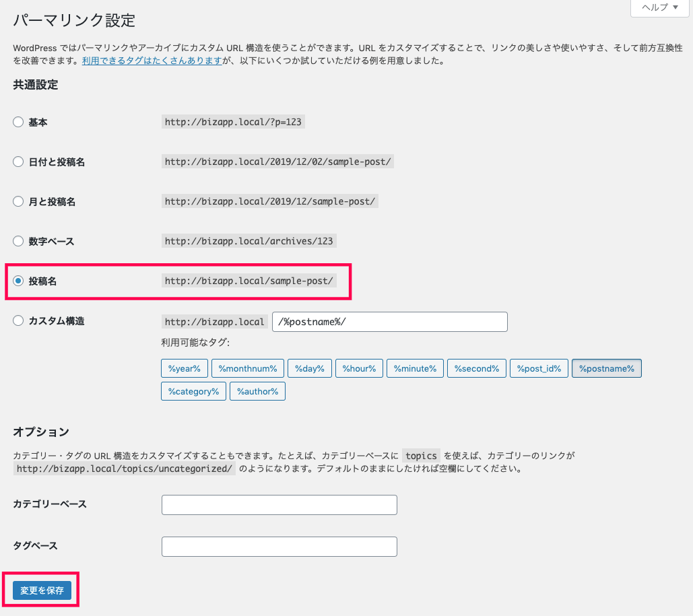The height and width of the screenshot is (616, 693).
Task: Click the http://bizapp.local prefix before custom field
Action: click(214, 322)
